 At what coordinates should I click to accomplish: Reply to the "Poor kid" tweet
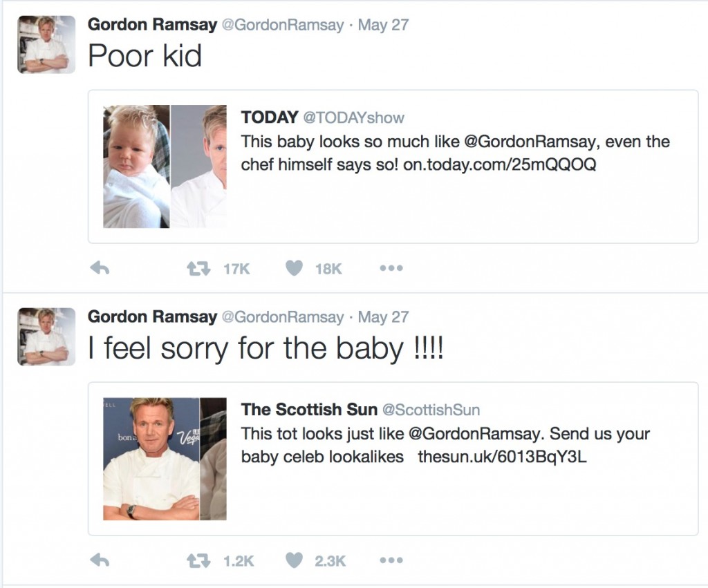coord(101,269)
